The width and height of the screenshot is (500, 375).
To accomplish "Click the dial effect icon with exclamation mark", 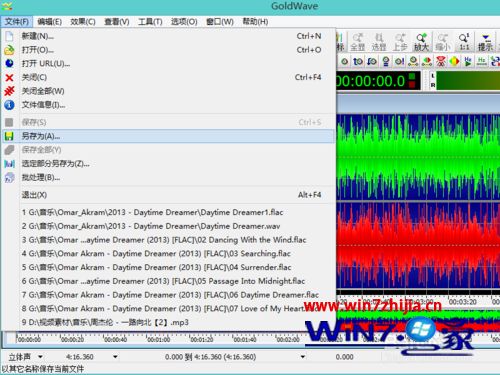I will [399, 61].
